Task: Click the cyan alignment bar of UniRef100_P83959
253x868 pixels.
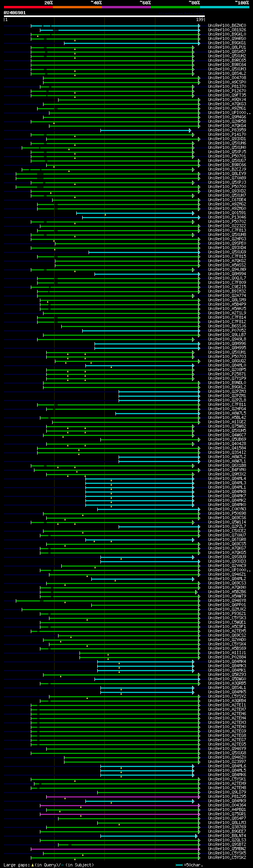Action: (x=146, y=130)
